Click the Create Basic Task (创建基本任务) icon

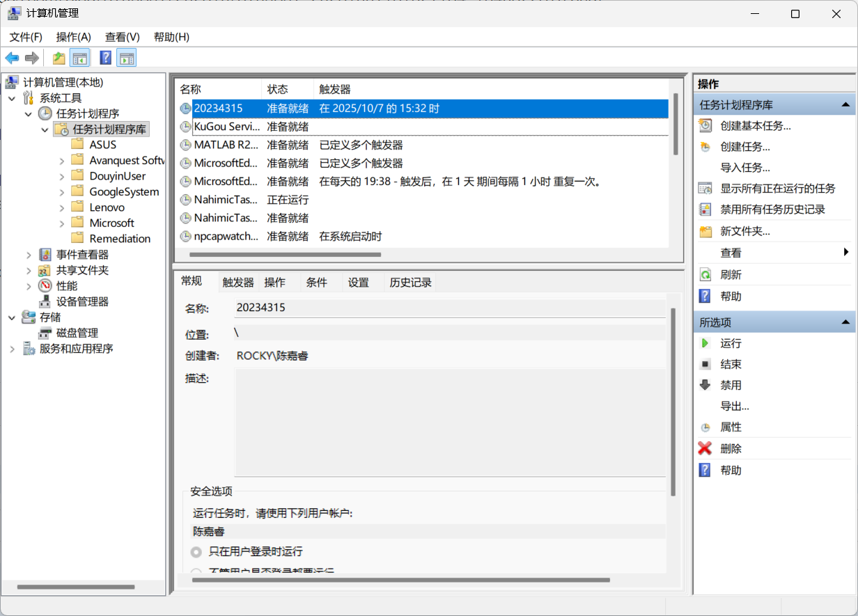pyautogui.click(x=705, y=126)
